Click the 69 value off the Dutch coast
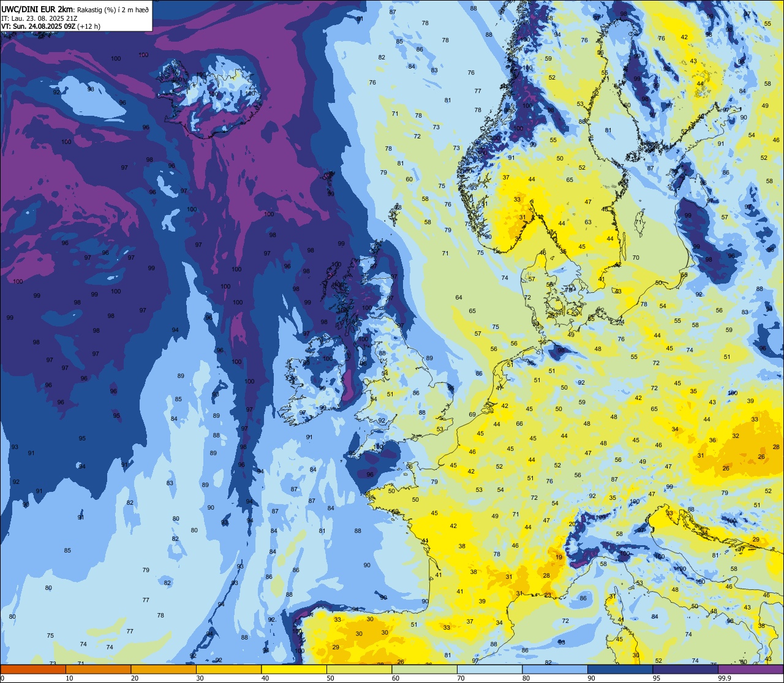 pyautogui.click(x=472, y=415)
